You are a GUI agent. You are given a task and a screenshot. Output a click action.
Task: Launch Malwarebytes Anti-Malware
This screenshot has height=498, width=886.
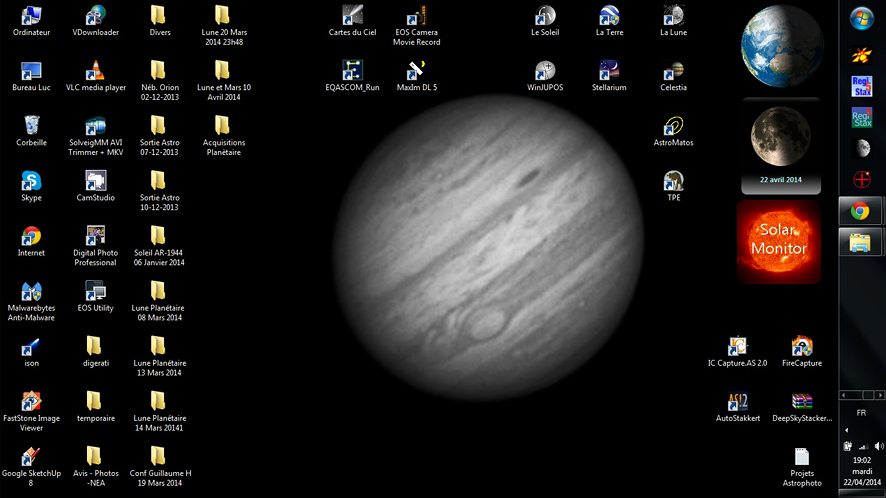point(31,301)
